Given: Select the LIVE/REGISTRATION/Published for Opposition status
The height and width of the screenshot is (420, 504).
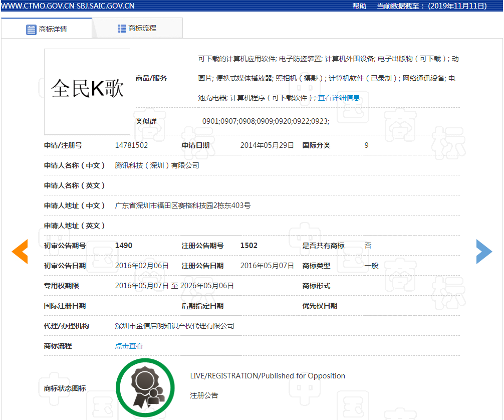Looking at the screenshot, I should pos(268,375).
